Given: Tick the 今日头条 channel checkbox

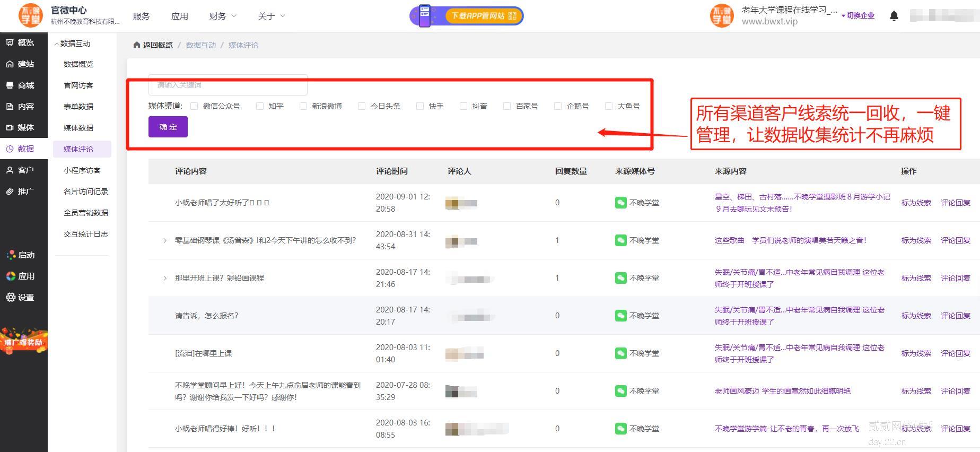Looking at the screenshot, I should pyautogui.click(x=362, y=106).
